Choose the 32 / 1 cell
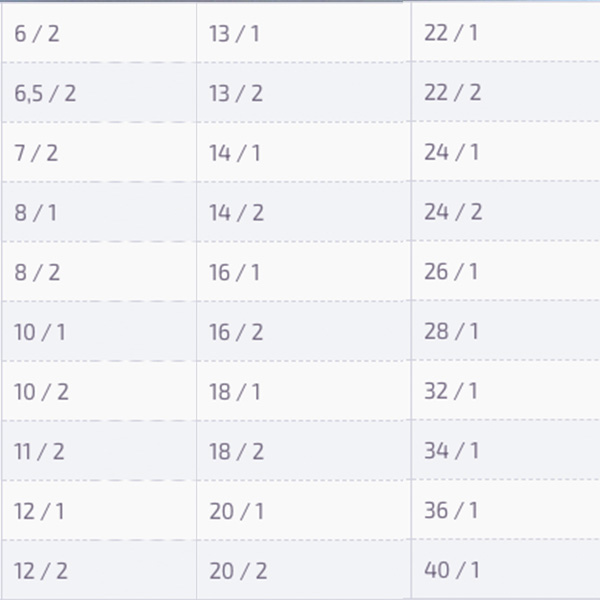Screen dimensions: 600x600 451,391
